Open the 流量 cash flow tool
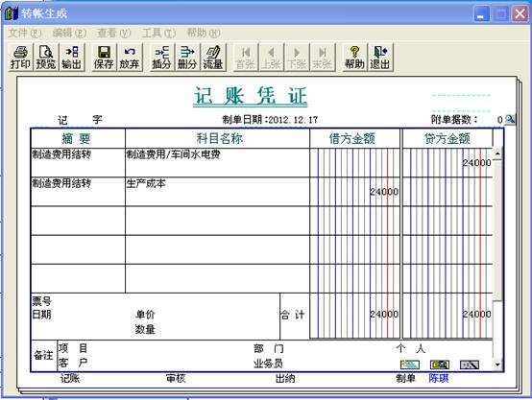This screenshot has height=400, width=532. coord(213,58)
